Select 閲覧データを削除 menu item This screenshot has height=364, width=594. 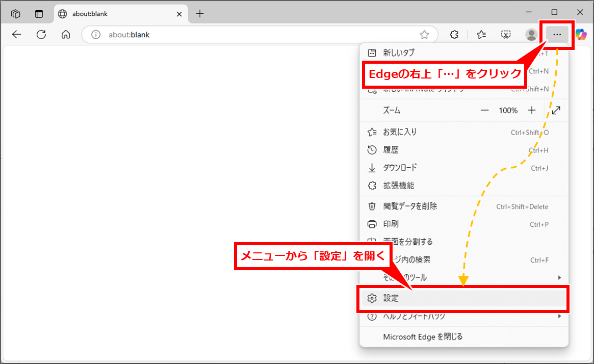click(x=464, y=206)
